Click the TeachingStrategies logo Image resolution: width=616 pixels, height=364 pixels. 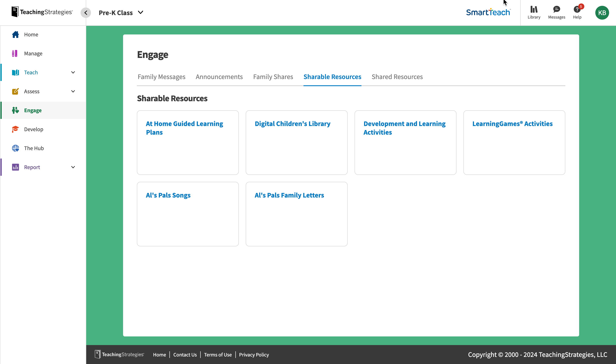(42, 11)
